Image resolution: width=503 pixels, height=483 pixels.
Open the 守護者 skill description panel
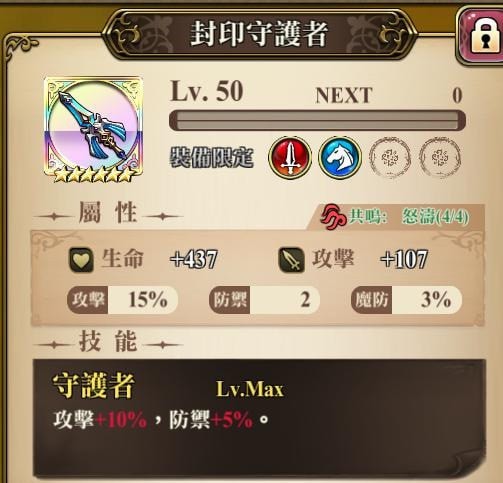259,418
